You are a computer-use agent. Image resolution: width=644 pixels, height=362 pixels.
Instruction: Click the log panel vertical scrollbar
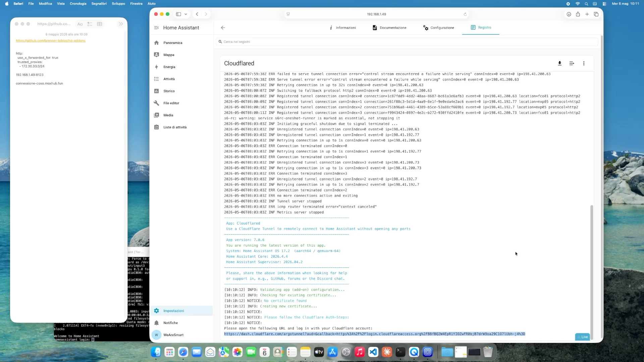click(x=592, y=271)
